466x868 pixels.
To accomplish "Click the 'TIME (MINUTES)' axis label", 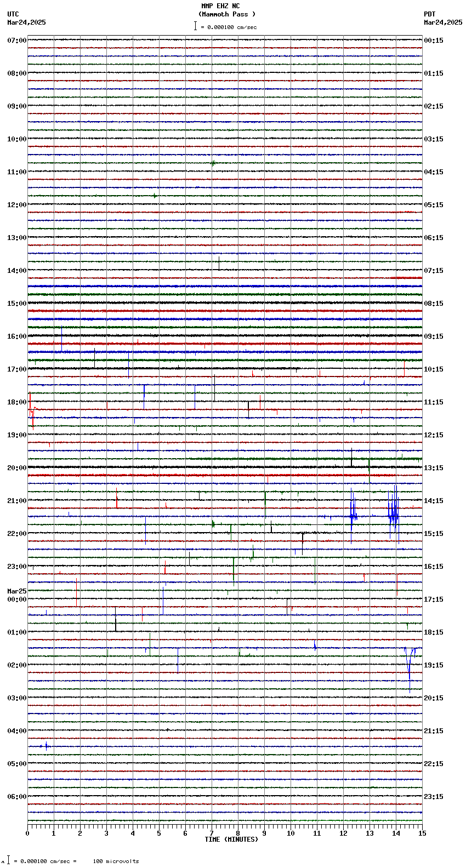I will 231,840.
